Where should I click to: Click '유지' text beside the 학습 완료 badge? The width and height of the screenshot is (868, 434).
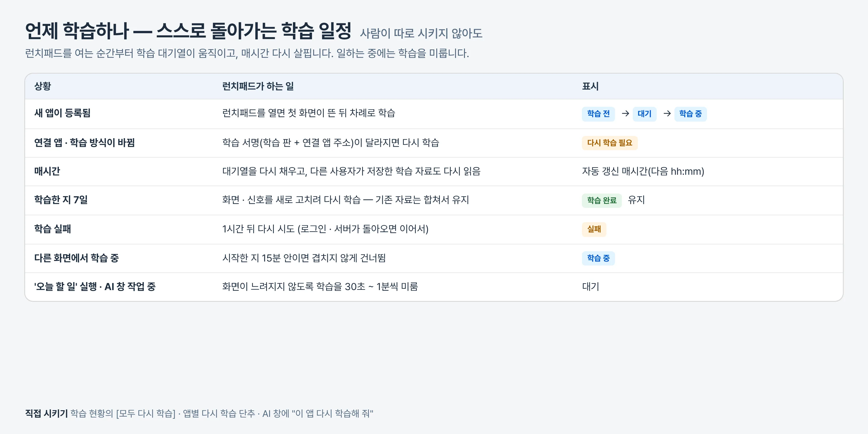tap(636, 200)
